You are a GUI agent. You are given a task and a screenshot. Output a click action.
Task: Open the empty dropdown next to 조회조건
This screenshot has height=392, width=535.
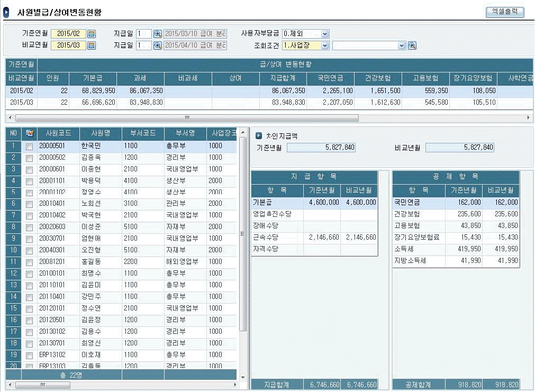click(x=402, y=45)
